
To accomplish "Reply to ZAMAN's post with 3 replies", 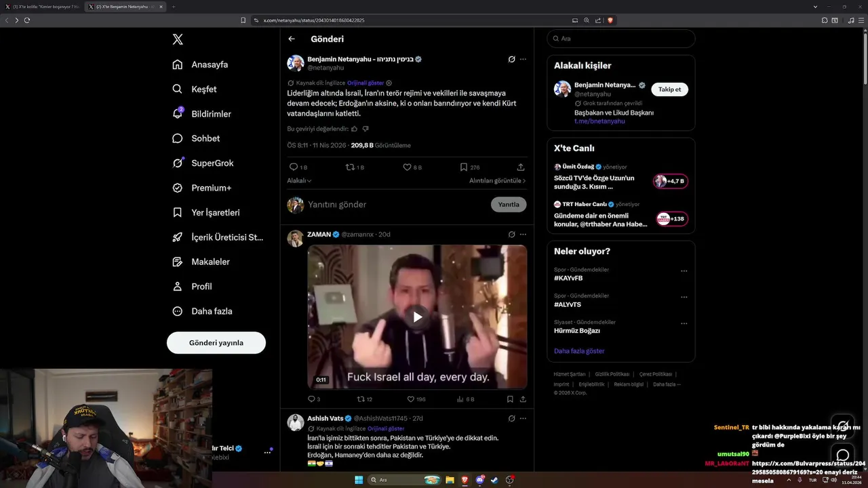I will pyautogui.click(x=311, y=399).
